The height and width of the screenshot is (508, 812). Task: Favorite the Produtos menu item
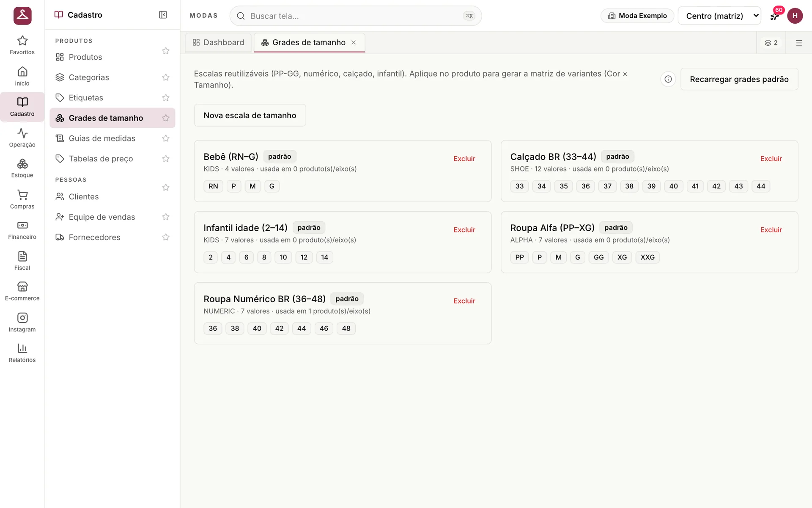click(166, 51)
